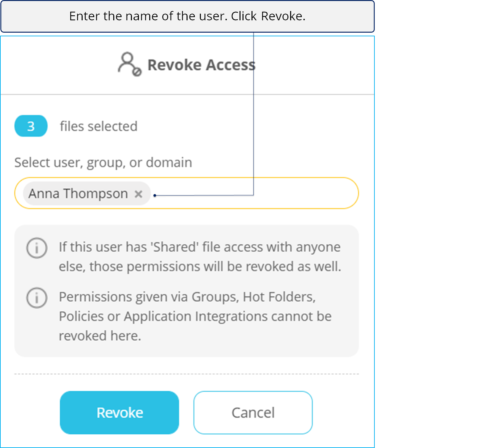Image resolution: width=494 pixels, height=448 pixels.
Task: Click the gray information panel background
Action: click(187, 350)
